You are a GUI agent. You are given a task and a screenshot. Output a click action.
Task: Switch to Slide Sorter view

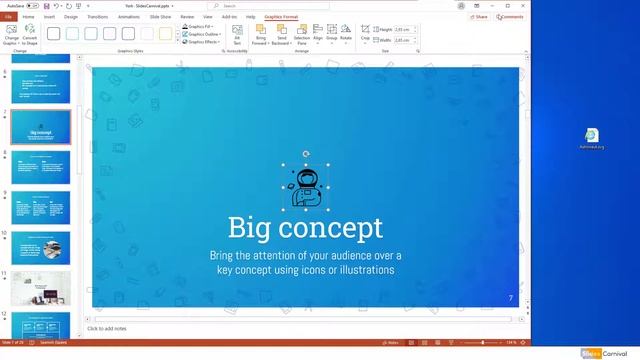tap(424, 342)
